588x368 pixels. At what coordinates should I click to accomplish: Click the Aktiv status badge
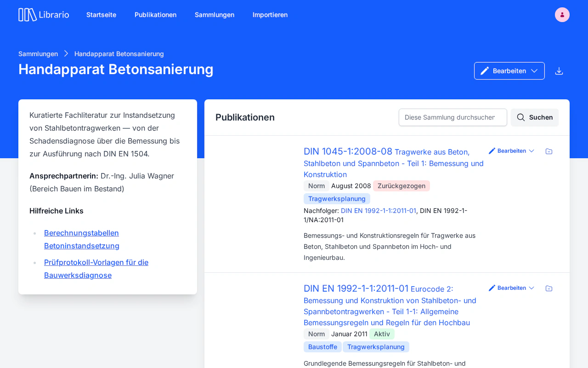(382, 334)
